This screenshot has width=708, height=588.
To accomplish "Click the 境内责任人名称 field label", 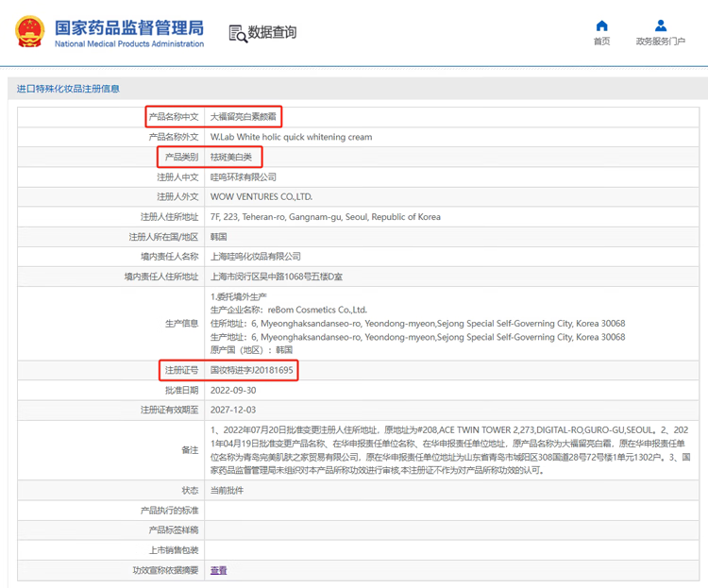I will 169,257.
